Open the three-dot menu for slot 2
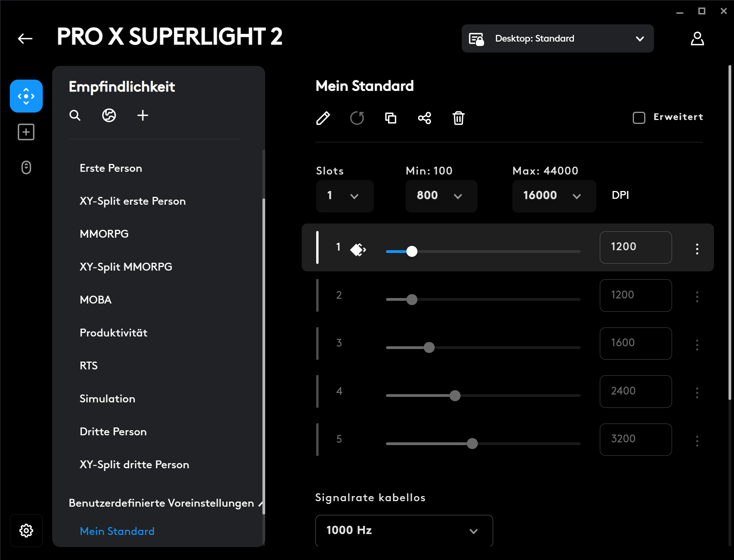 pos(697,296)
